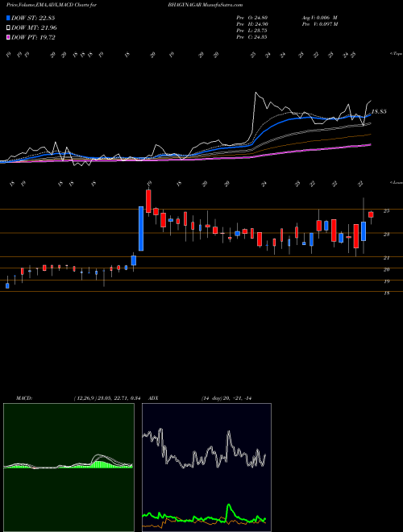This screenshot has width=403, height=532.
Task: Click the 18 price axis label
Action: (386, 293)
